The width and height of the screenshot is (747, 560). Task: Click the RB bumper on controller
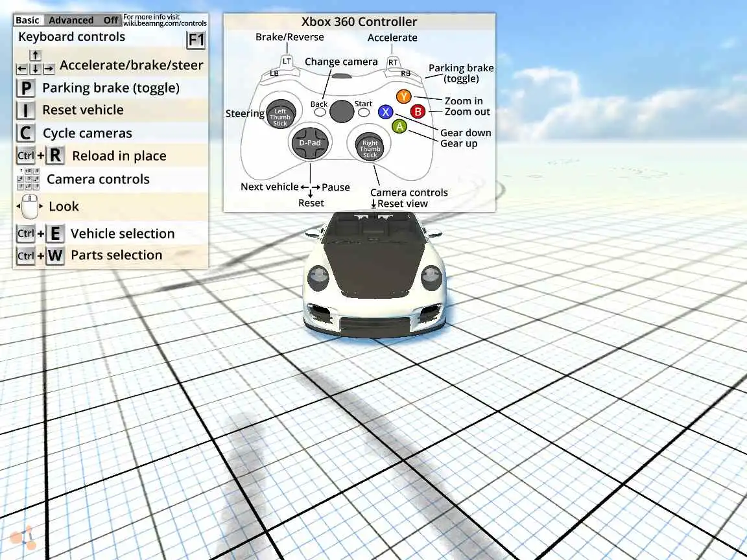[x=405, y=73]
